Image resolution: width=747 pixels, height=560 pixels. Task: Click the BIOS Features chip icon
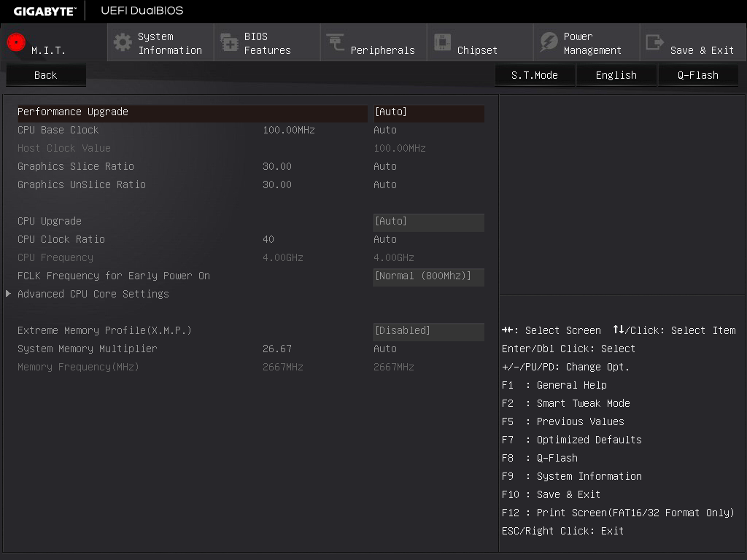point(229,42)
